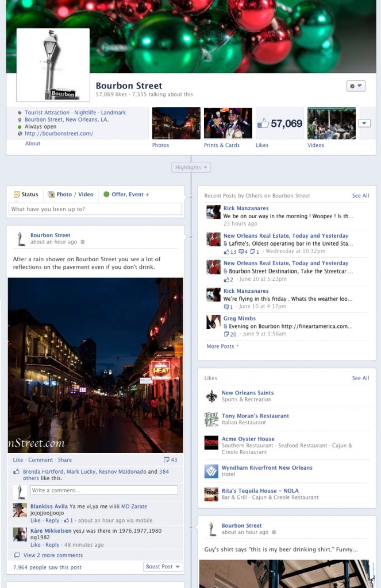
Task: Click the gear icon beside 'about an hour ago' in left post
Action: [x=83, y=242]
